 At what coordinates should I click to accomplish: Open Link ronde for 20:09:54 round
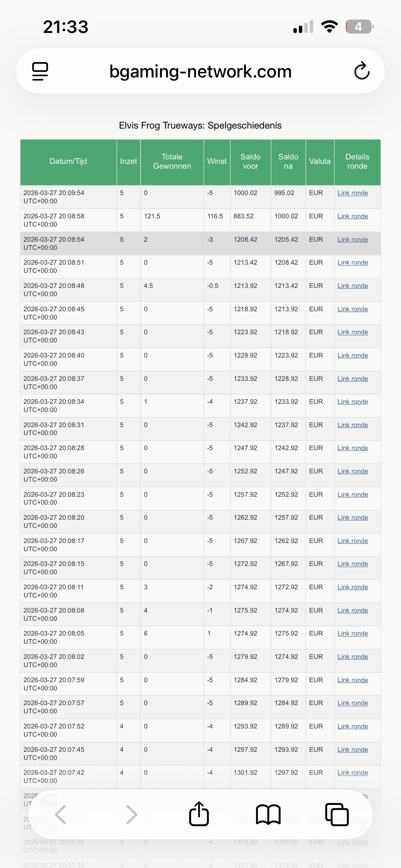pos(353,193)
